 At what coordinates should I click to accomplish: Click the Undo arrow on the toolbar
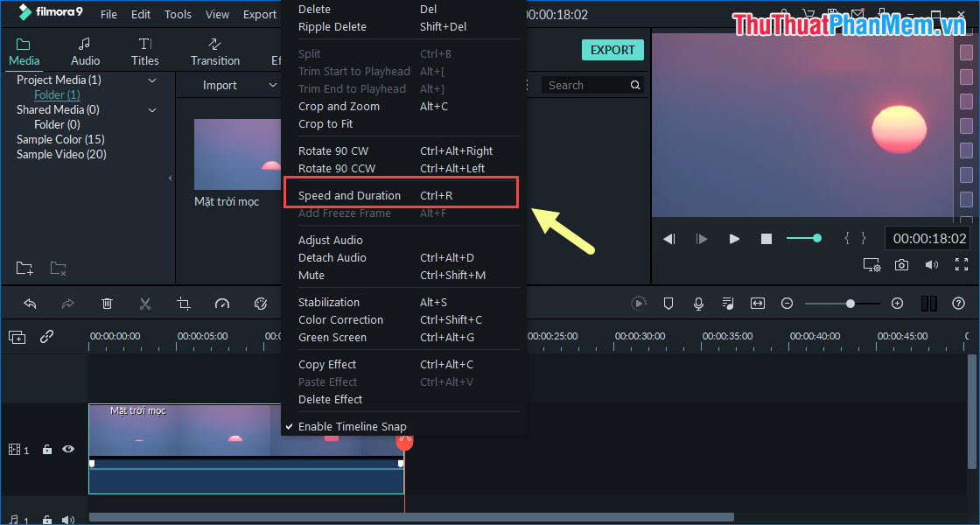tap(31, 303)
